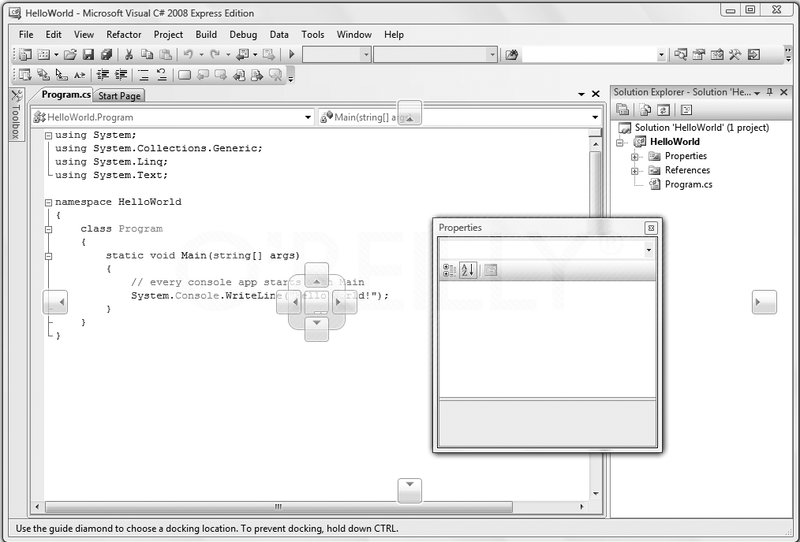Viewport: 800px width, 542px height.
Task: Click Show All Files in Solution Explorer
Action: (x=645, y=110)
